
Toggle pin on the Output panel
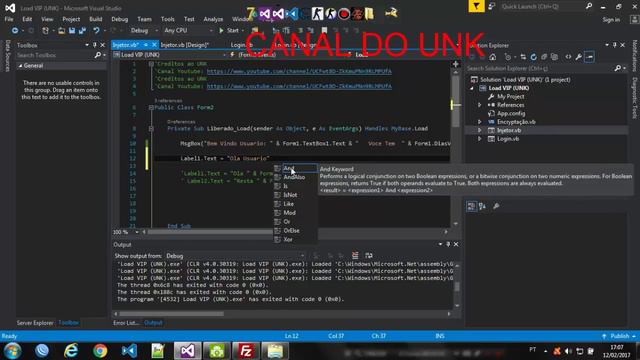[x=448, y=244]
